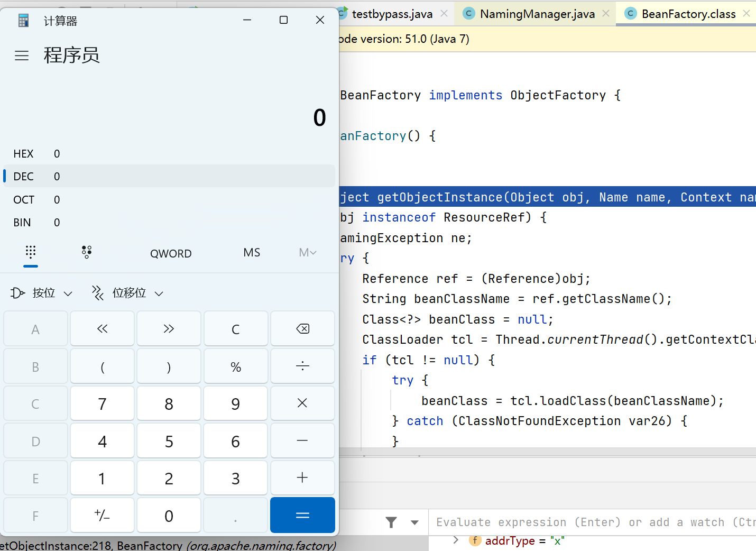This screenshot has height=551, width=756.
Task: Click the plus operator key
Action: click(302, 478)
